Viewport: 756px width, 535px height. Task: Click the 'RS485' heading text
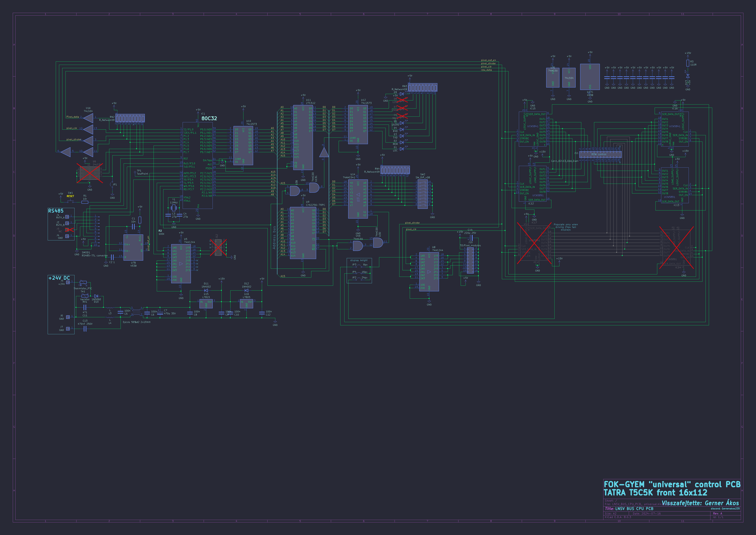[x=56, y=211]
